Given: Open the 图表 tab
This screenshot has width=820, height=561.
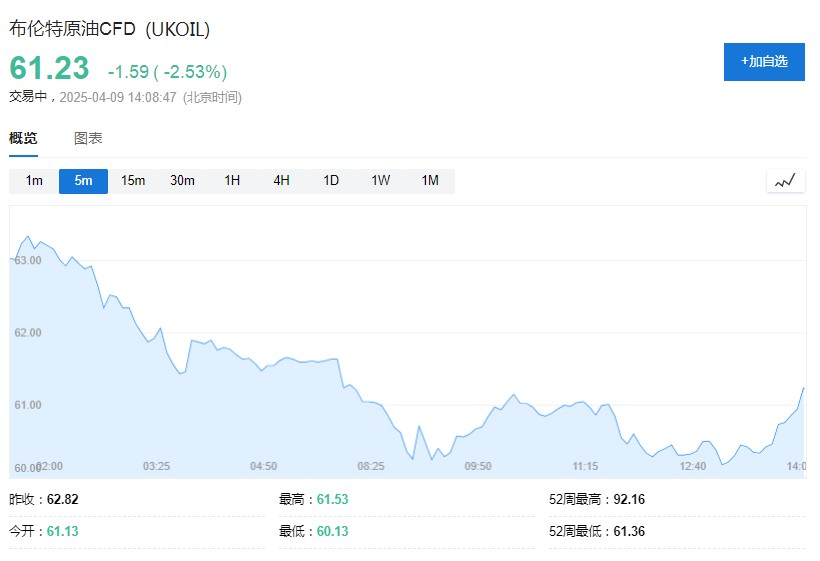Looking at the screenshot, I should [88, 138].
